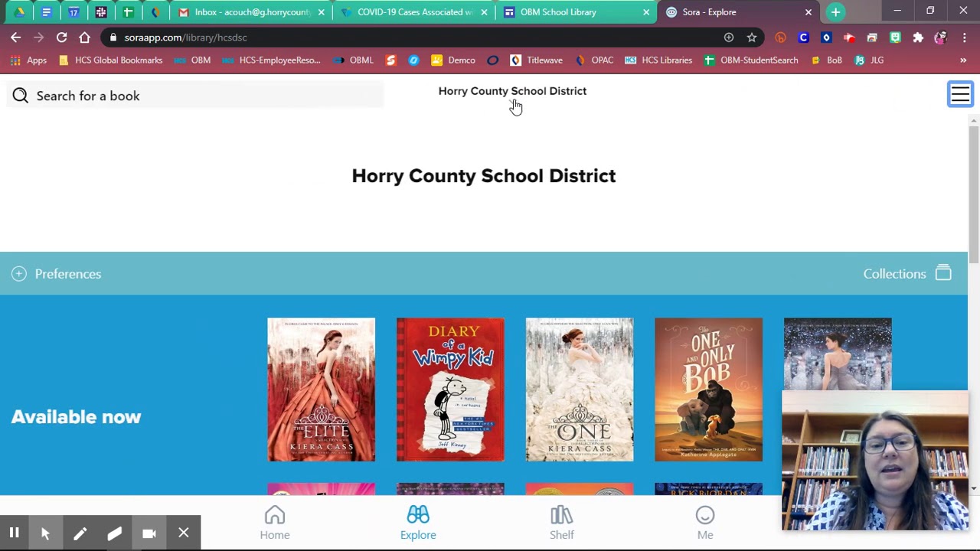The width and height of the screenshot is (980, 551).
Task: Switch to the pinned green cross tab
Action: (x=129, y=12)
